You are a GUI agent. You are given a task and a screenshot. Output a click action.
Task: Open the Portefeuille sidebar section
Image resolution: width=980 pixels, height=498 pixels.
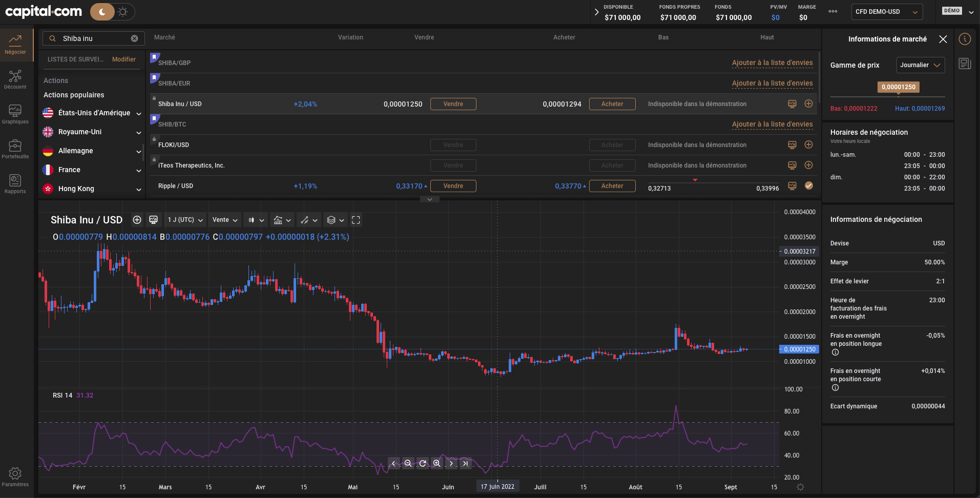point(15,149)
